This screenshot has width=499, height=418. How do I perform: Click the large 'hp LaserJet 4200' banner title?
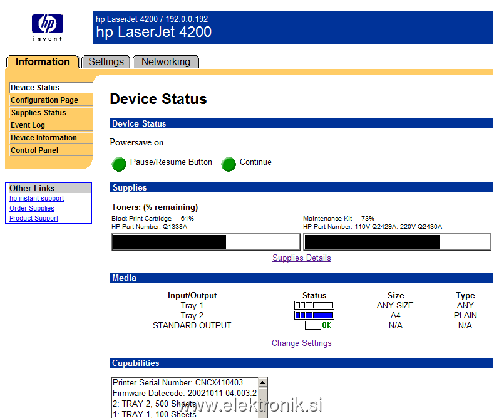tap(154, 32)
